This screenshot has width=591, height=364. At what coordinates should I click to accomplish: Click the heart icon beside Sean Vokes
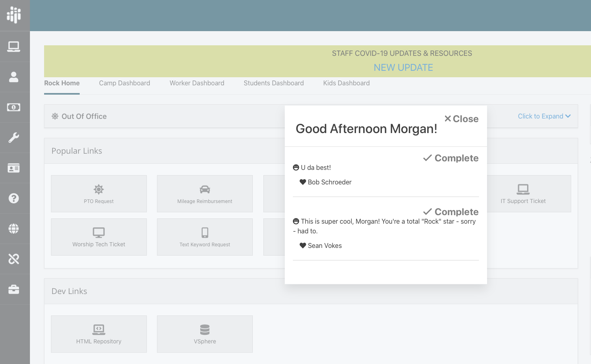[x=303, y=245]
